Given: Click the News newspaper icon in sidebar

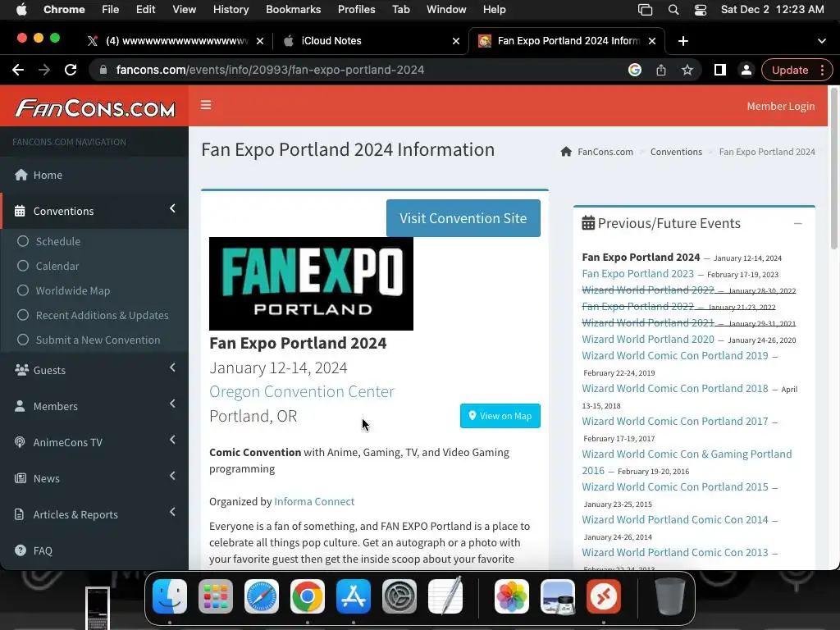Looking at the screenshot, I should pos(21,478).
